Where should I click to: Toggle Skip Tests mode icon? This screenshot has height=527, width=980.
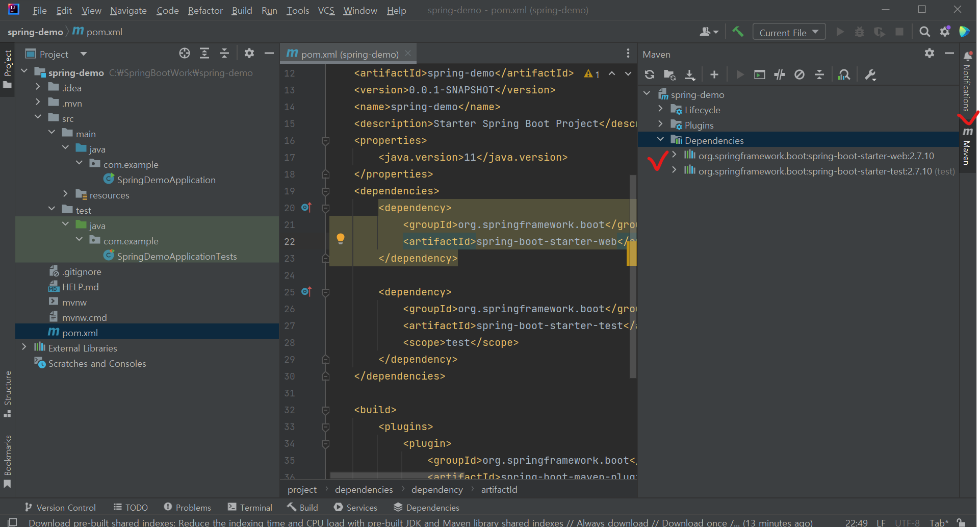click(x=800, y=74)
